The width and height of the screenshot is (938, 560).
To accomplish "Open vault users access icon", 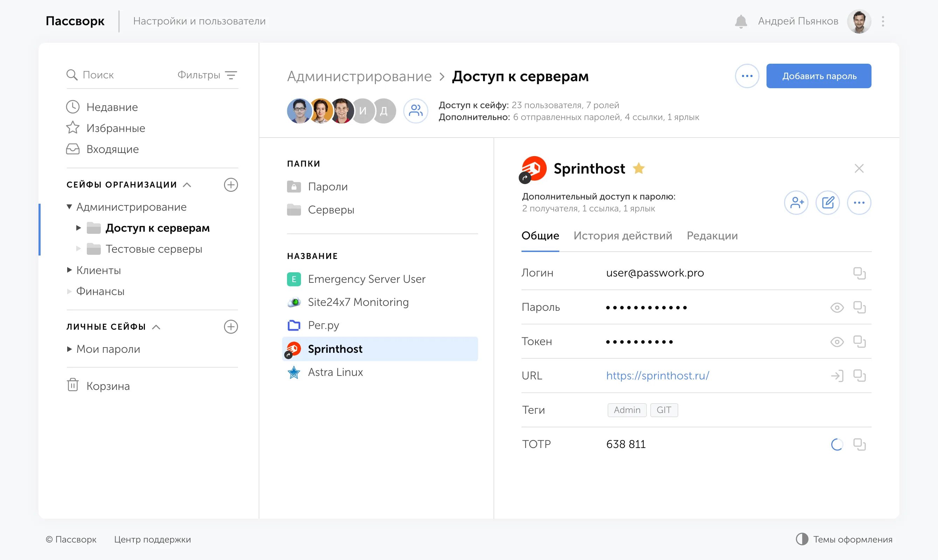I will pyautogui.click(x=415, y=111).
